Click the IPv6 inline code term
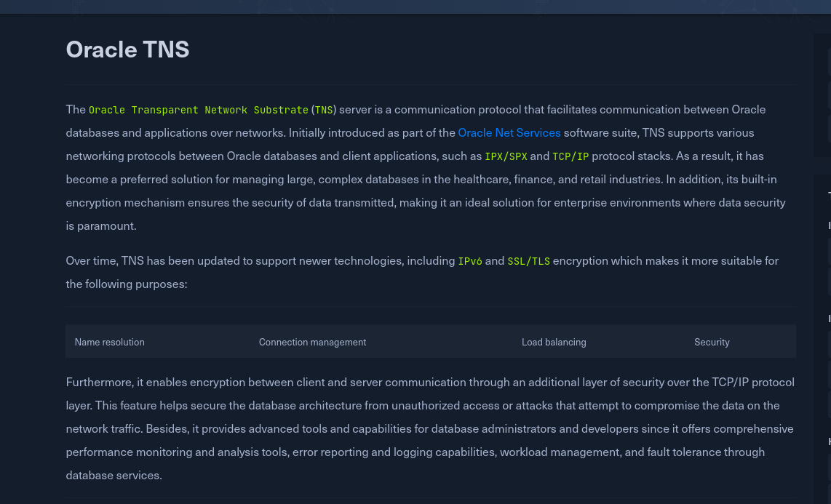831x504 pixels. (x=470, y=261)
